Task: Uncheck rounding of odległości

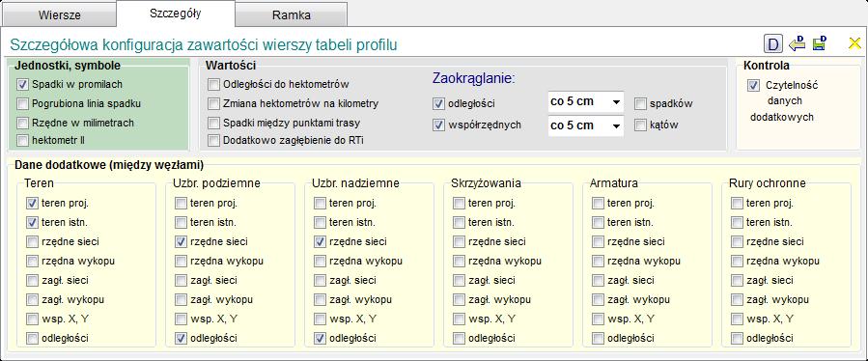Action: point(439,103)
